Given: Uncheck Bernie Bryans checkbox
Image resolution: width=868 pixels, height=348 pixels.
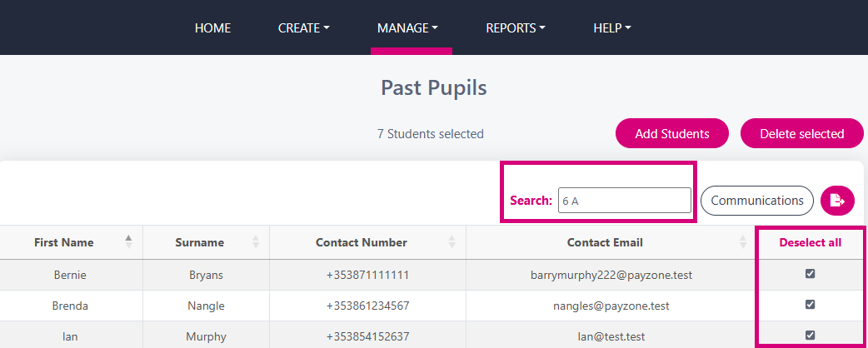Looking at the screenshot, I should pyautogui.click(x=810, y=273).
